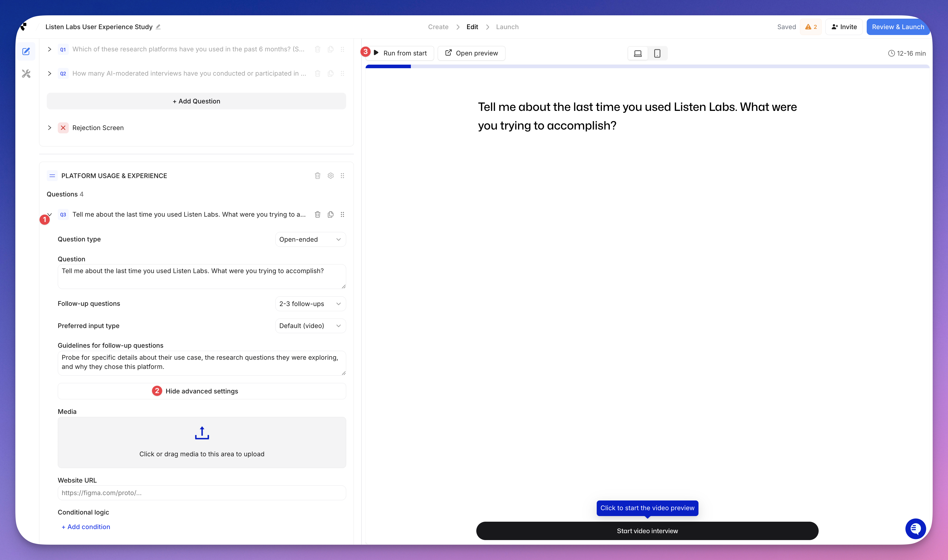The height and width of the screenshot is (560, 948).
Task: Go to the Launch step
Action: click(507, 27)
